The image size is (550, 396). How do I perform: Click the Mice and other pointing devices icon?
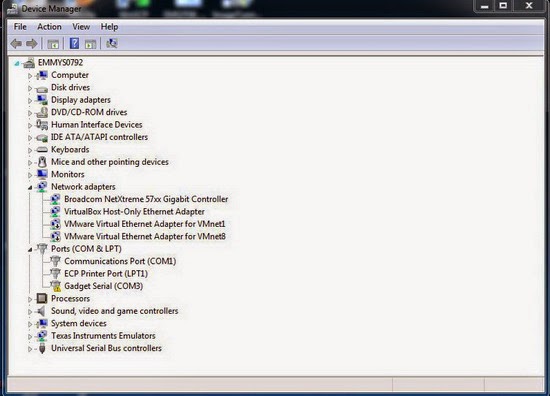tap(42, 162)
